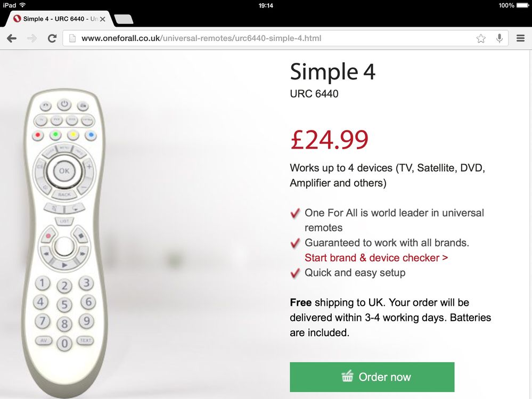
Task: Tap the microphone voice search icon
Action: 499,38
